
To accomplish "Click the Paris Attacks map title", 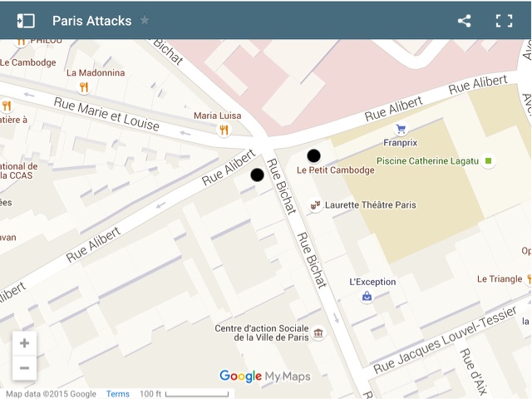I will tap(92, 21).
